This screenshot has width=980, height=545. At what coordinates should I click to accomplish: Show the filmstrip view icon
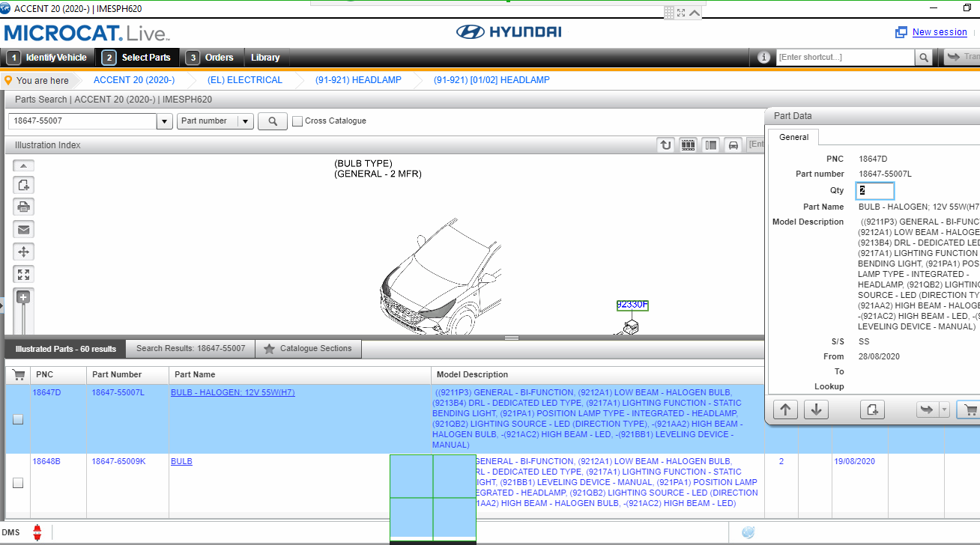point(688,145)
